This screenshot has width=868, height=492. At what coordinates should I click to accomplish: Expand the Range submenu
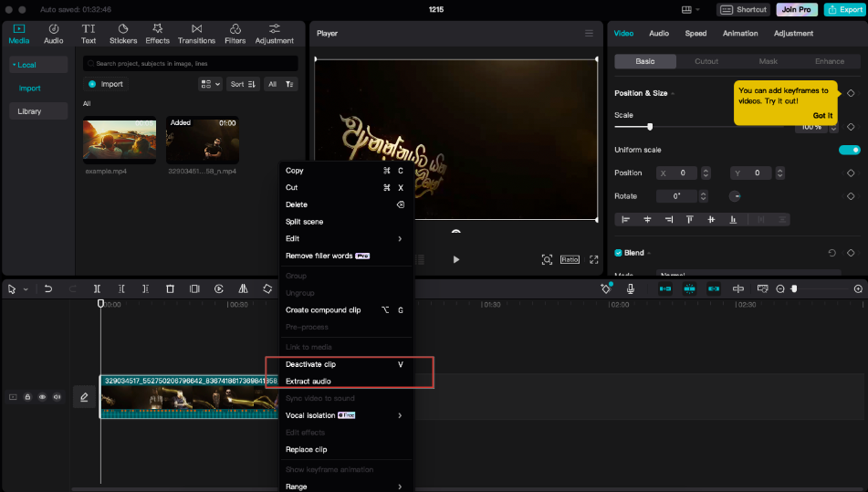(344, 487)
